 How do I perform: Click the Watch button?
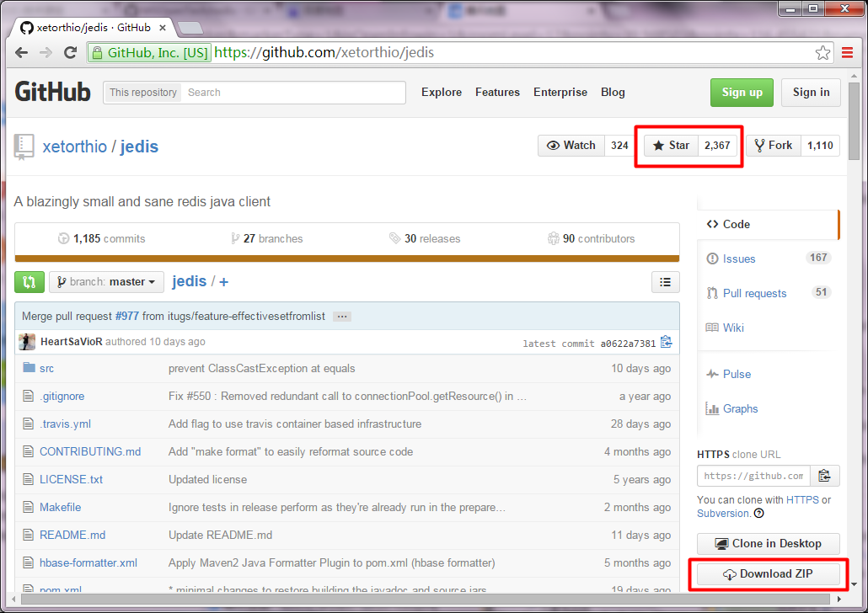(x=571, y=146)
